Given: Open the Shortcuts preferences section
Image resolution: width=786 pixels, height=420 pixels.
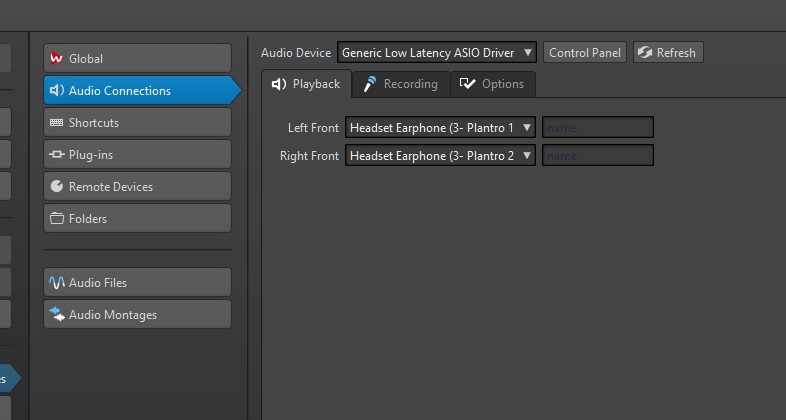Looking at the screenshot, I should (x=137, y=123).
